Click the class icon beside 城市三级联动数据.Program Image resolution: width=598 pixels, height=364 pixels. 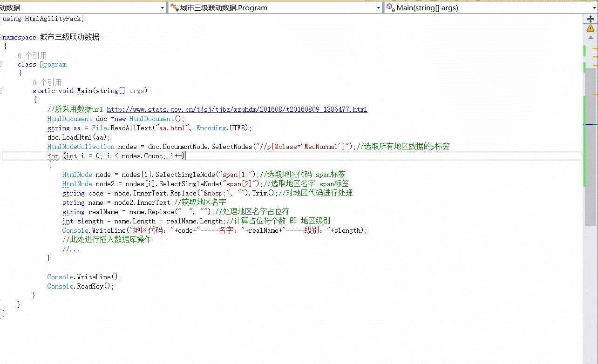(x=174, y=7)
